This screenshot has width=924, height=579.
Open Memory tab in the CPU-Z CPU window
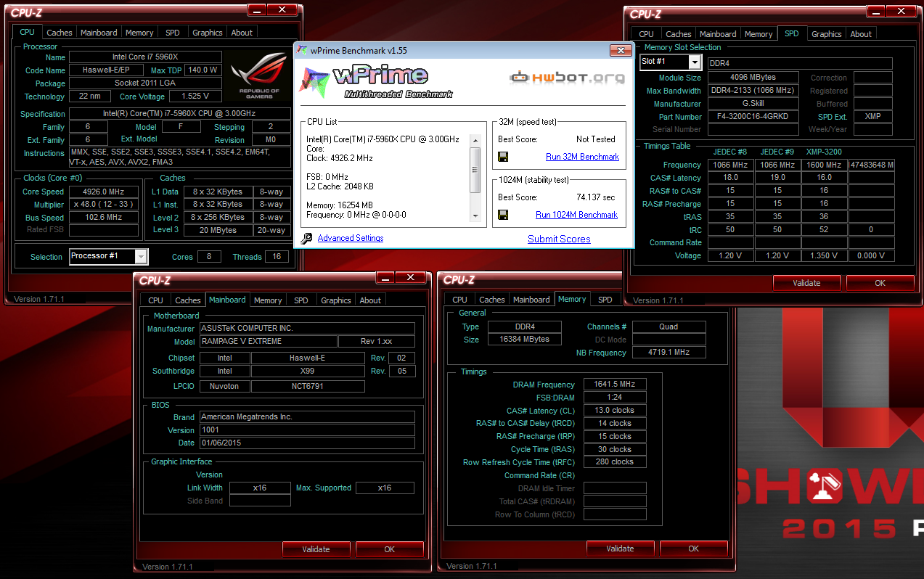139,33
